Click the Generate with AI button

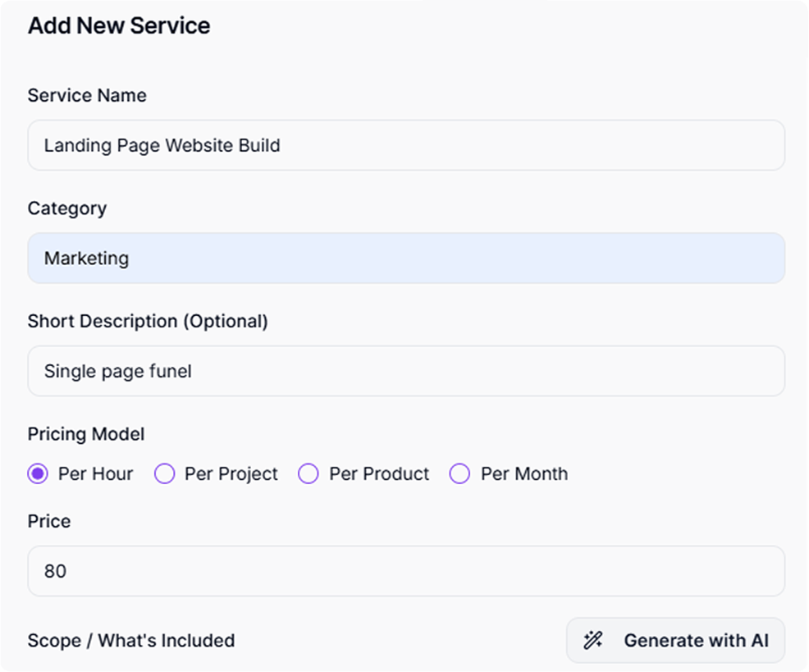pos(675,641)
